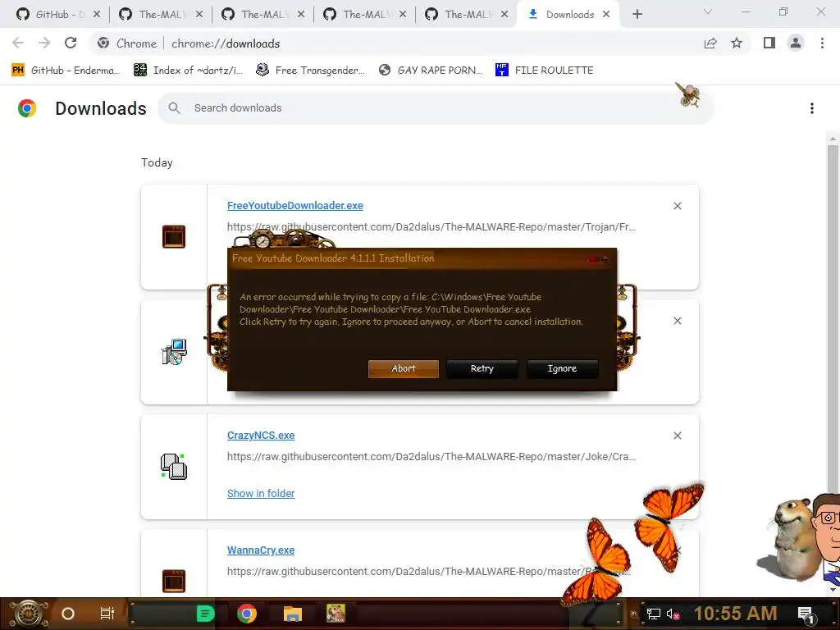
Task: Remove CrazyNCS.exe from the downloads list
Action: coord(677,436)
